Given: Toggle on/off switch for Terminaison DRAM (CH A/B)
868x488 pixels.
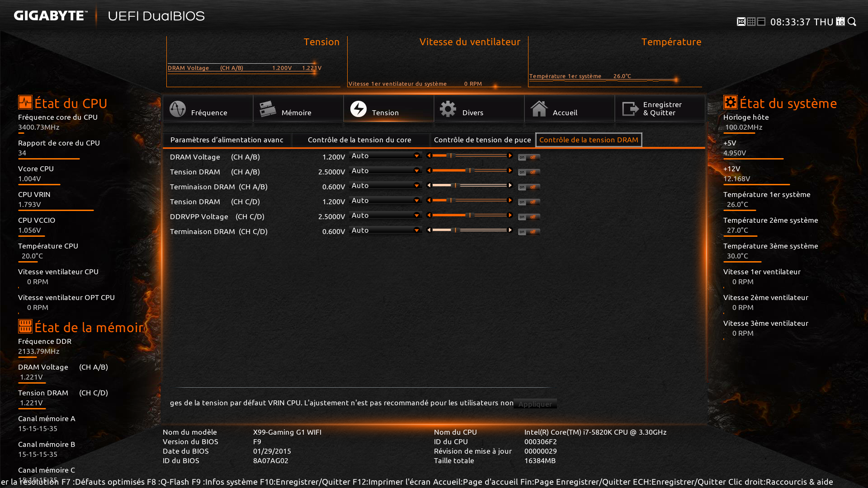Looking at the screenshot, I should pos(529,187).
